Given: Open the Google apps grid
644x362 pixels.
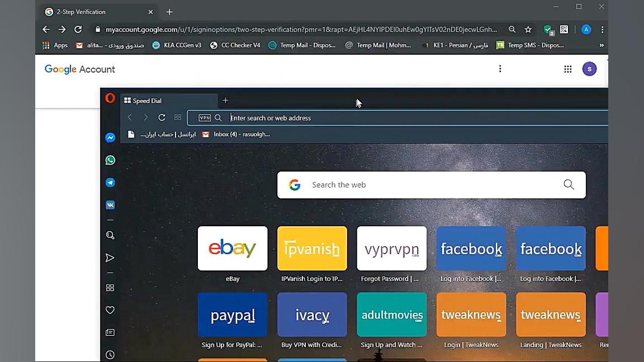Looking at the screenshot, I should click(567, 69).
